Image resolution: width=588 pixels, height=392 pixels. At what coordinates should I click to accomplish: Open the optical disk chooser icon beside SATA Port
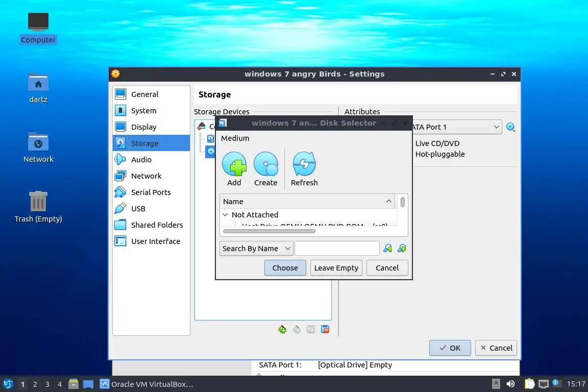tap(511, 127)
